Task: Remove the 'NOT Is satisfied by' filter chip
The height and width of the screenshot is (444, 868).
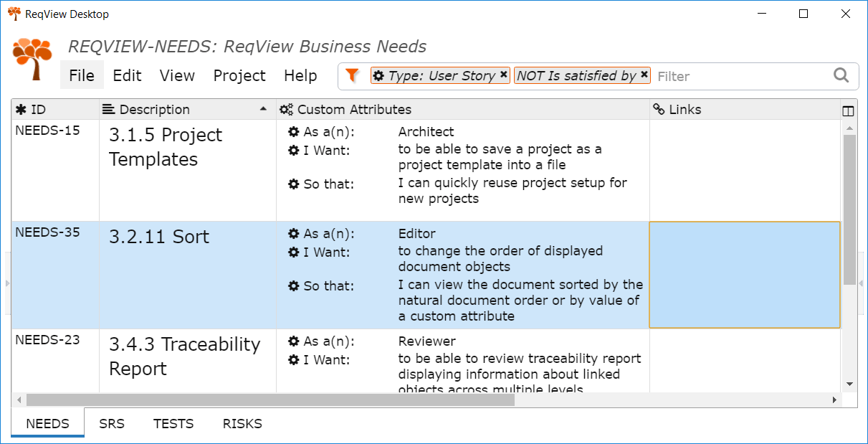Action: [x=644, y=75]
